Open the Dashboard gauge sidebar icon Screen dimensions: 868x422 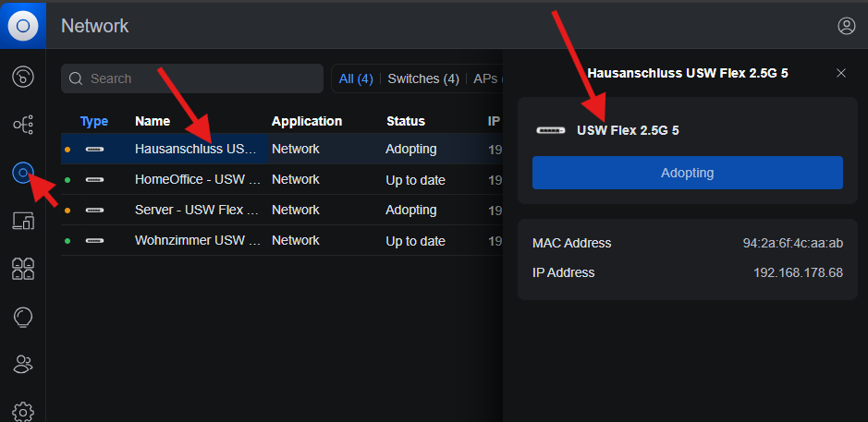(x=23, y=77)
